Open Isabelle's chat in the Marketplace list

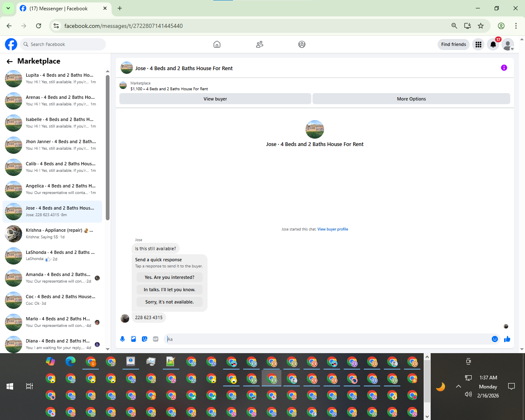pos(52,123)
